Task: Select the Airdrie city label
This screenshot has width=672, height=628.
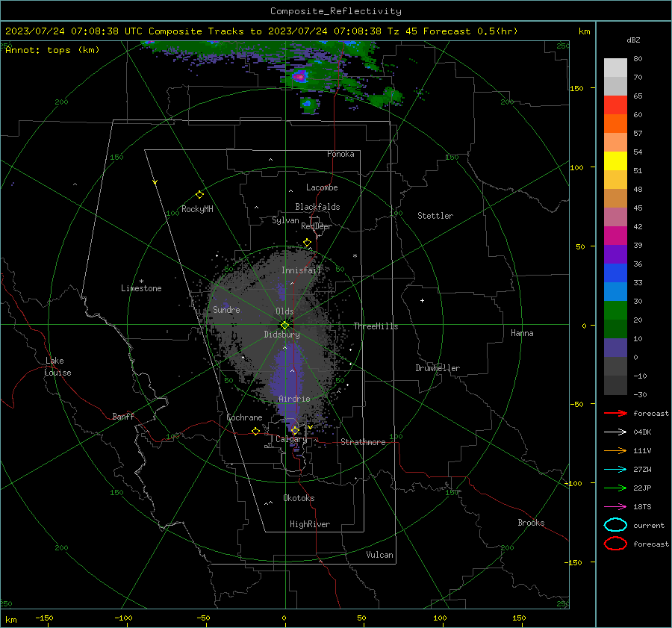Action: 294,399
